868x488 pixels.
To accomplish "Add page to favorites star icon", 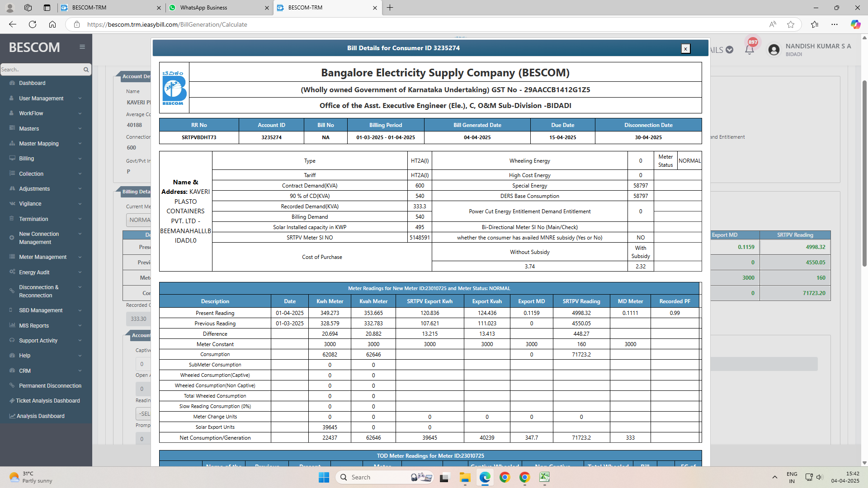I will point(791,24).
